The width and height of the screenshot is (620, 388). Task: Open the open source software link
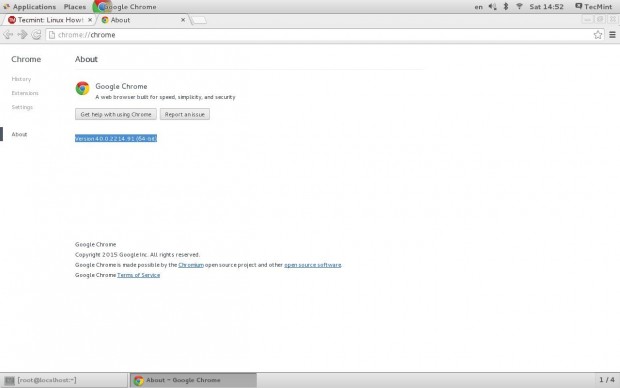[x=312, y=265]
